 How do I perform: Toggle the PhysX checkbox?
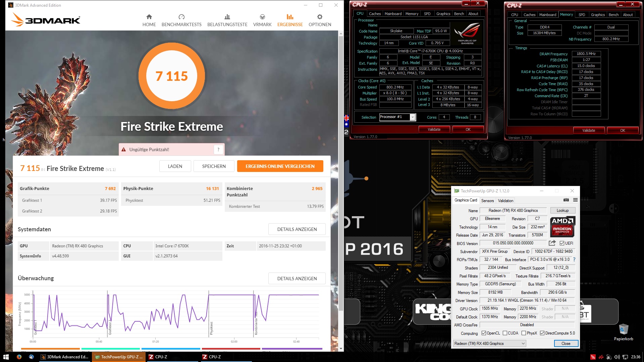pos(524,333)
